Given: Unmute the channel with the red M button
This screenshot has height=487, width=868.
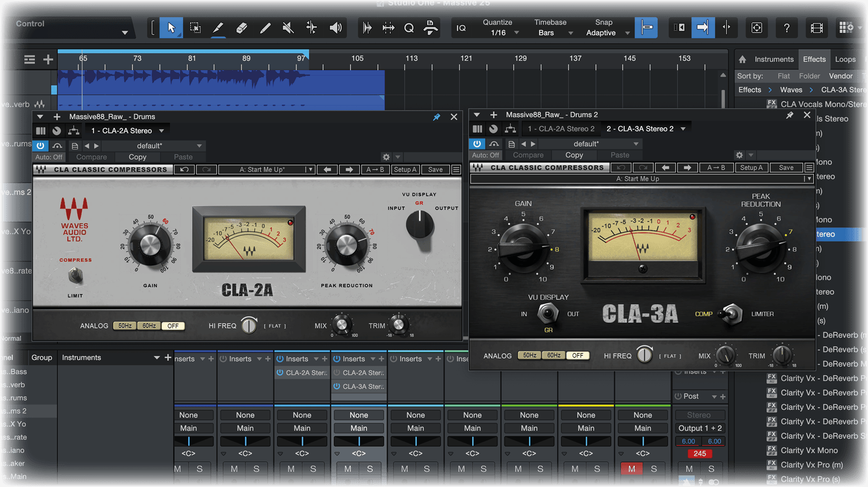Looking at the screenshot, I should click(632, 469).
